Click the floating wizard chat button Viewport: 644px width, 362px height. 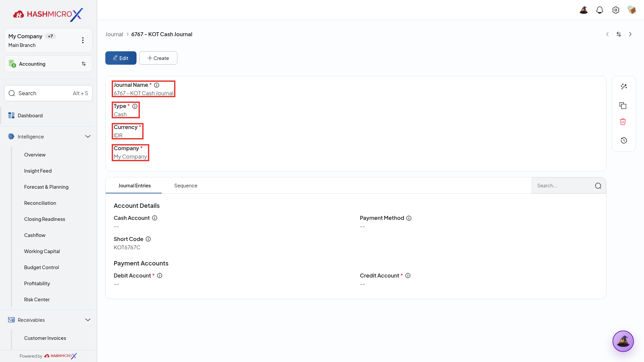point(623,341)
